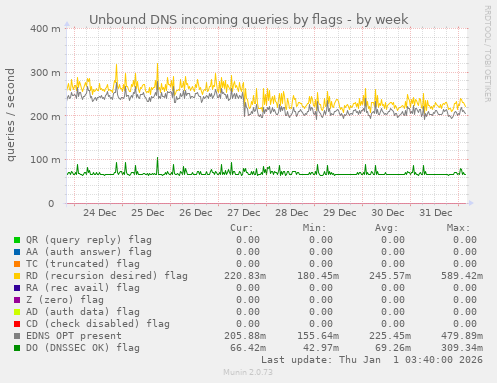
Task: Click the '28 Dec' x-axis label
Action: [292, 213]
